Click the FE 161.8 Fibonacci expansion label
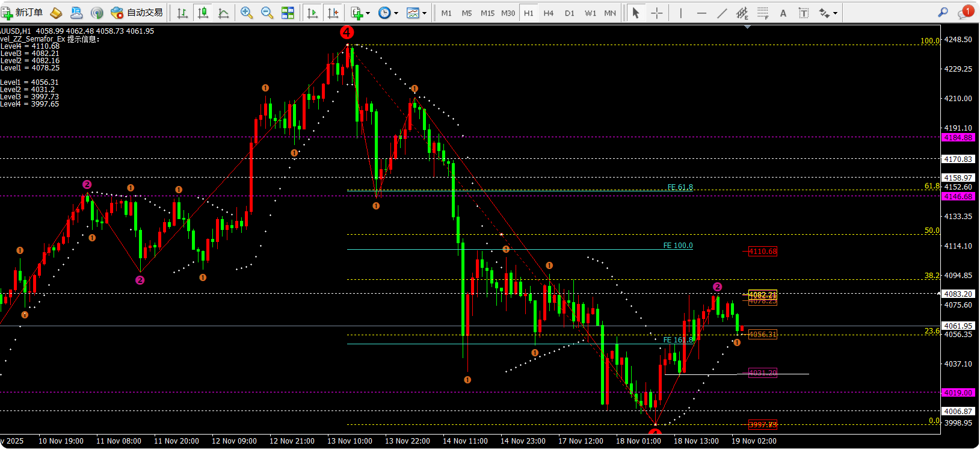 pos(679,340)
